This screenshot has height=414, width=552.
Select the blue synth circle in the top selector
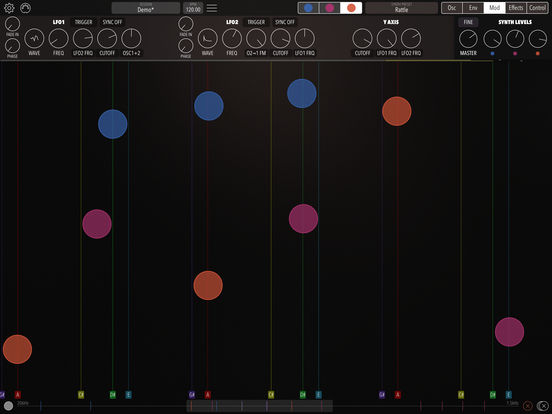coord(308,8)
